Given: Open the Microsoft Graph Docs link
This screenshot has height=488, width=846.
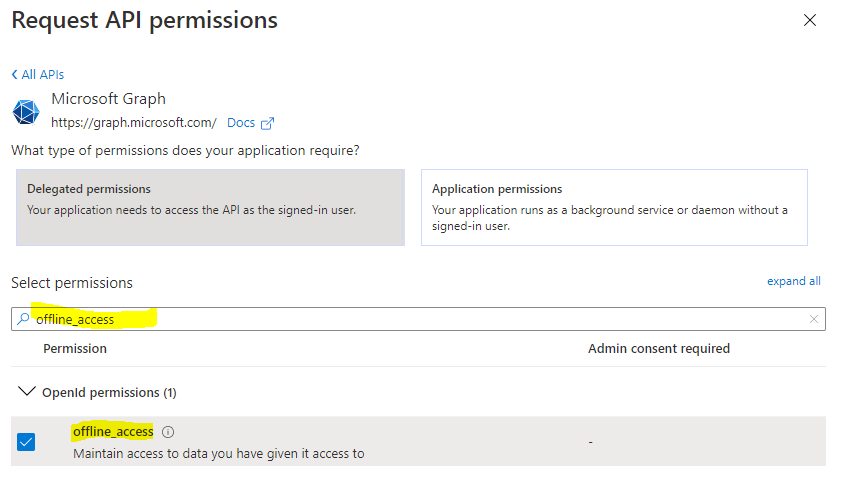Looking at the screenshot, I should [x=241, y=123].
